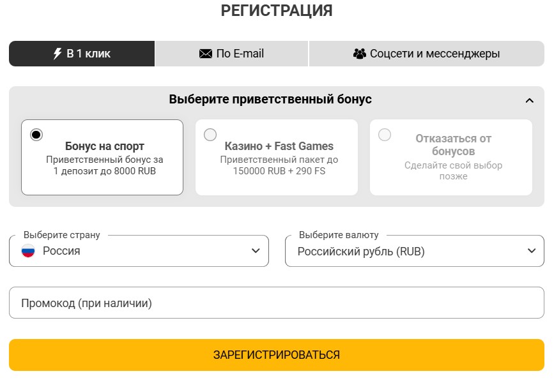This screenshot has height=392, width=554.
Task: Click the envelope icon on the "По E-mail" tab
Action: coord(204,54)
